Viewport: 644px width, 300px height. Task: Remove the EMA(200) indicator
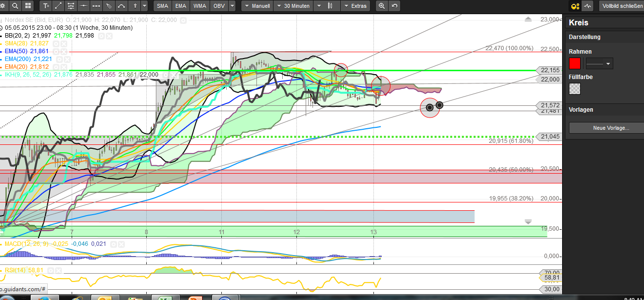(x=67, y=59)
